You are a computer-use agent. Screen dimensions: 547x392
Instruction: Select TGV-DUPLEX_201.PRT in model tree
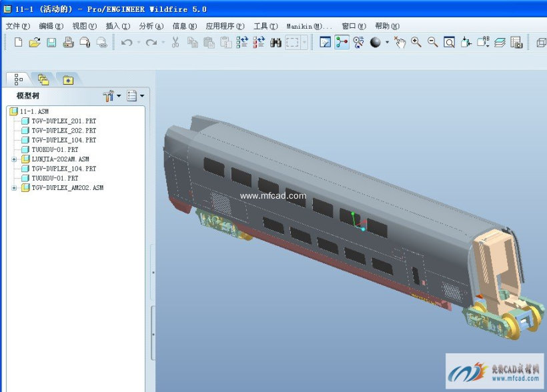coord(64,121)
